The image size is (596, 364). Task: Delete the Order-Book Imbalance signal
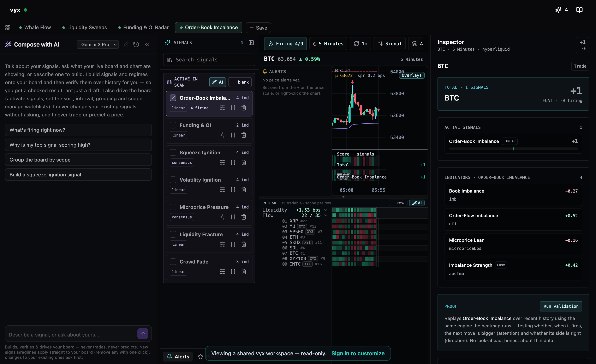244,108
